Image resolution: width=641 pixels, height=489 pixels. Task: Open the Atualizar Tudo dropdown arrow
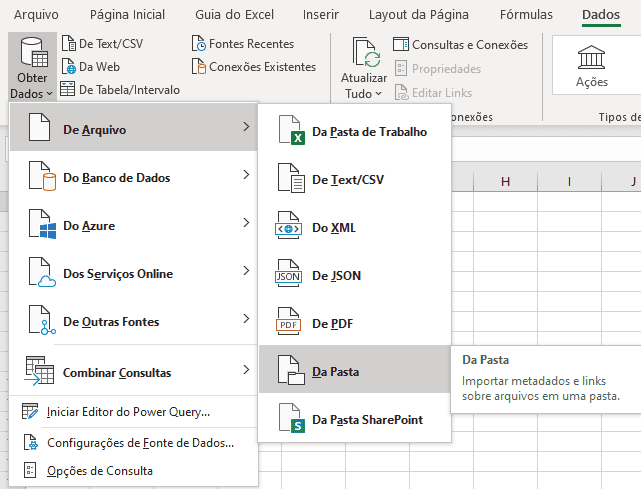click(x=379, y=94)
